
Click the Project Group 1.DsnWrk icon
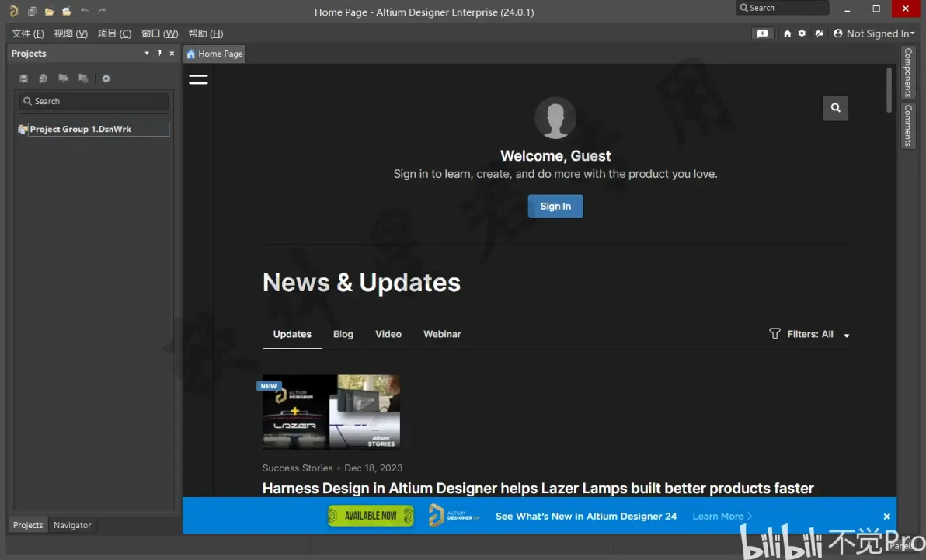point(23,130)
